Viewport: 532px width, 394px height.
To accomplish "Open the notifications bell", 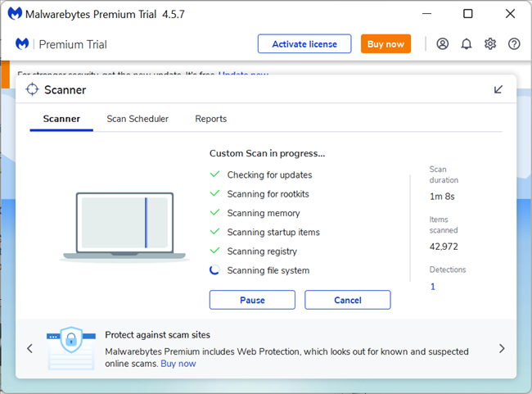I will tap(467, 43).
